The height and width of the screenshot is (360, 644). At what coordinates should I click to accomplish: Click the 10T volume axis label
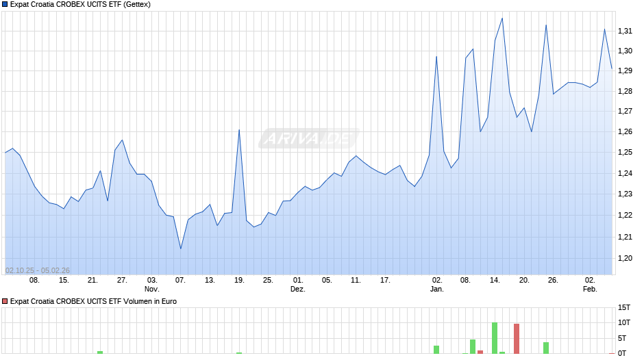[624, 322]
